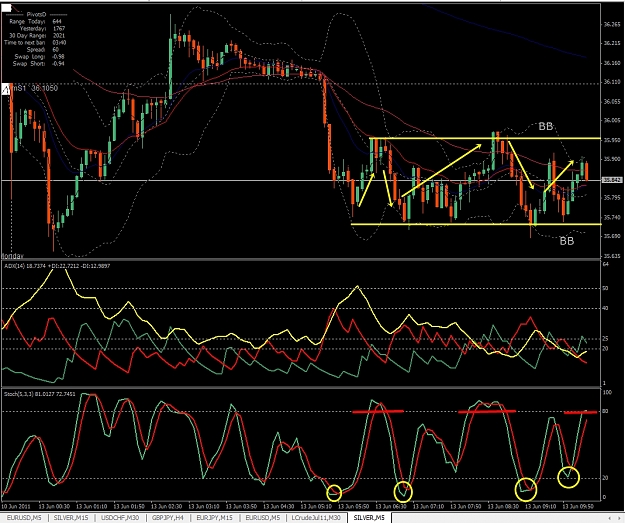Click the 36.265 price axis label
Image resolution: width=625 pixels, height=523 pixels.
(612, 24)
